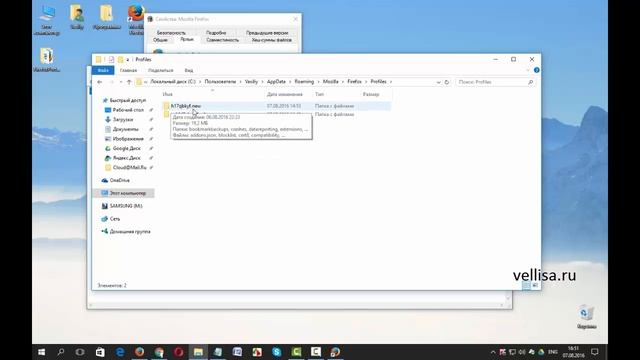Select the Корзина recycle bin desktop icon

[x=587, y=317]
